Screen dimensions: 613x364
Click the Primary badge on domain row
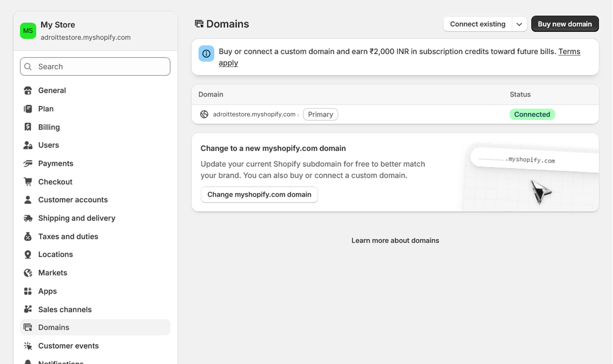pos(320,114)
